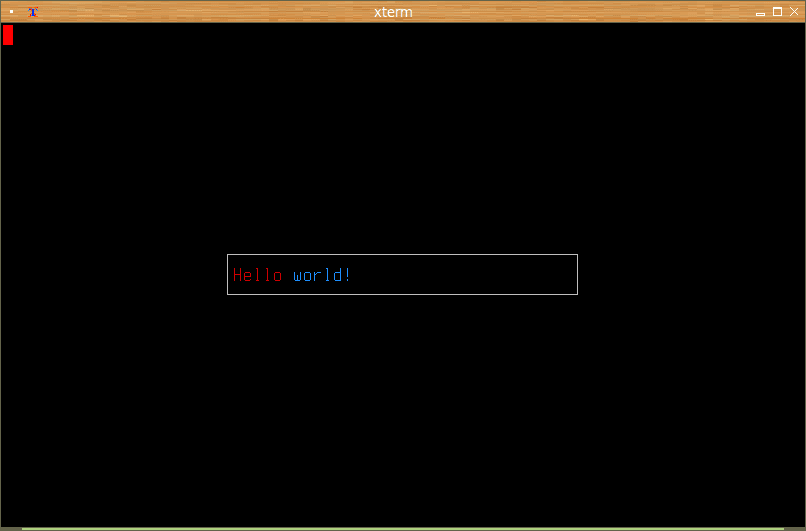Click the red "Hello" text
This screenshot has height=531, width=806.
point(258,275)
